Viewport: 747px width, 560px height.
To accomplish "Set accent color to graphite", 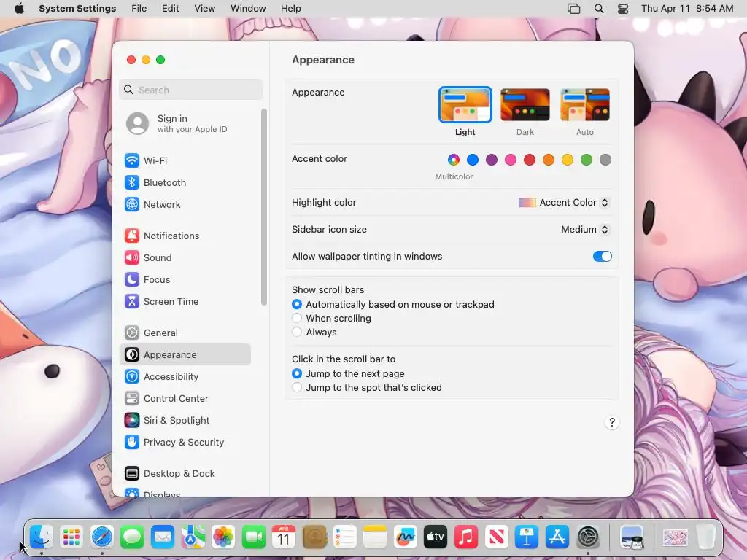I will click(605, 160).
